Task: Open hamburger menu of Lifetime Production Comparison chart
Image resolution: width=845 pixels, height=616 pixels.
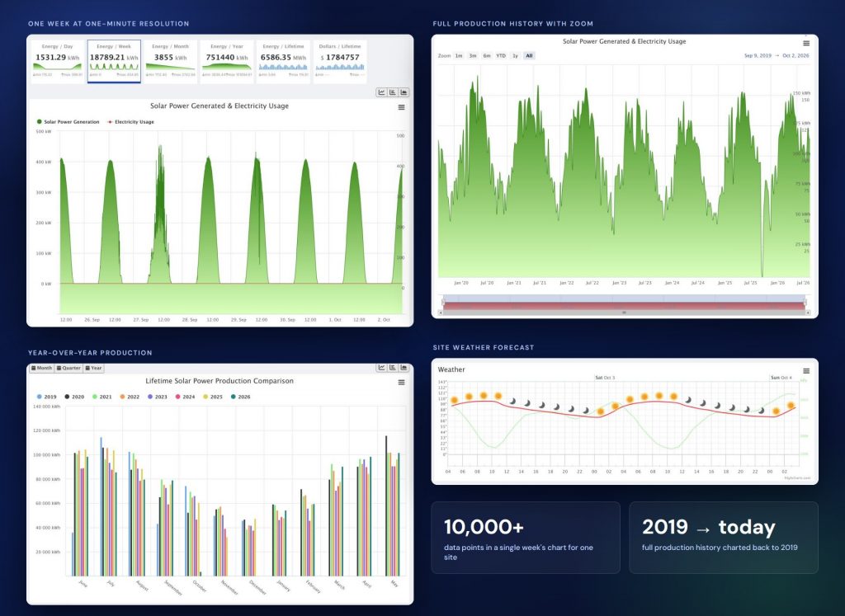Action: coord(402,383)
